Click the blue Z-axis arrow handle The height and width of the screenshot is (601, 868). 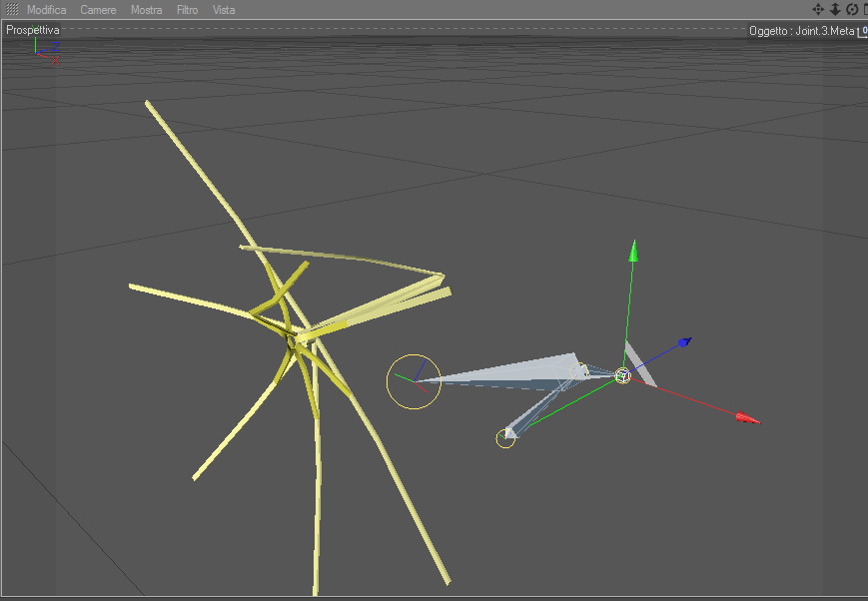point(685,342)
